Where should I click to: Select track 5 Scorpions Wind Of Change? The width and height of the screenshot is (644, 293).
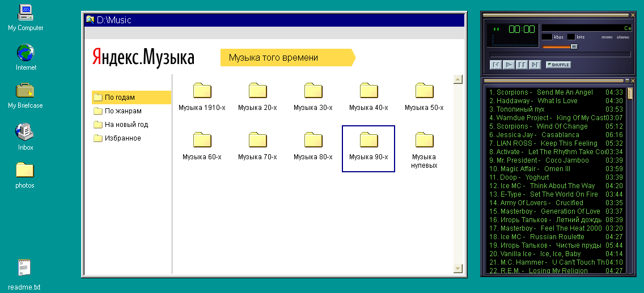click(x=556, y=126)
